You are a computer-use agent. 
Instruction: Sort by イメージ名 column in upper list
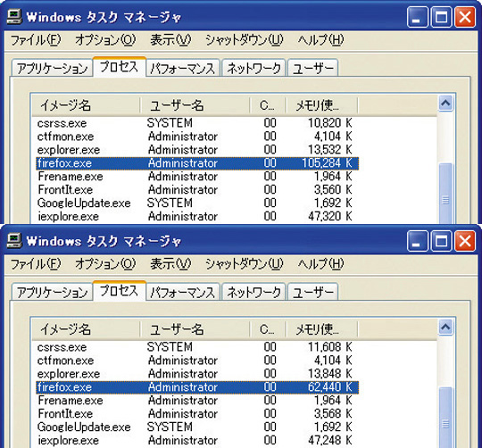(86, 105)
